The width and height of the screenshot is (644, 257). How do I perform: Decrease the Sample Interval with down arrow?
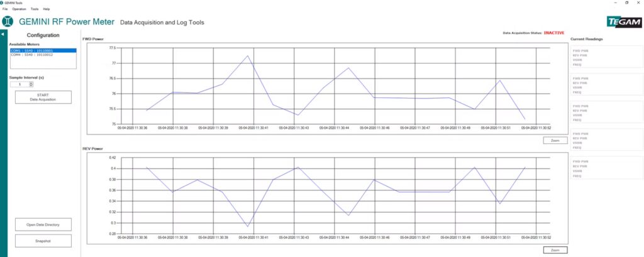tap(31, 85)
